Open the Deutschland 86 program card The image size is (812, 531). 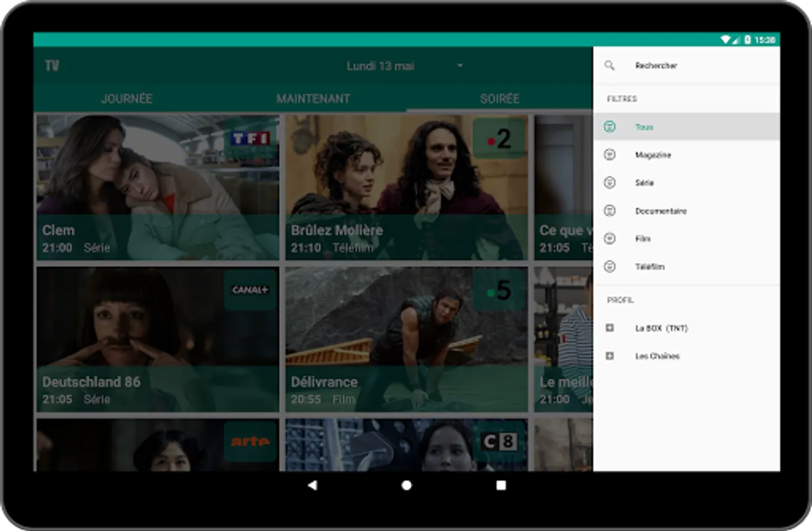pyautogui.click(x=158, y=339)
